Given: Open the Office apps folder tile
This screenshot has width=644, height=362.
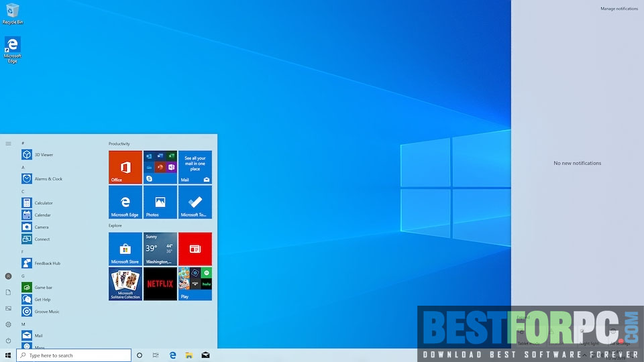Looking at the screenshot, I should point(160,167).
